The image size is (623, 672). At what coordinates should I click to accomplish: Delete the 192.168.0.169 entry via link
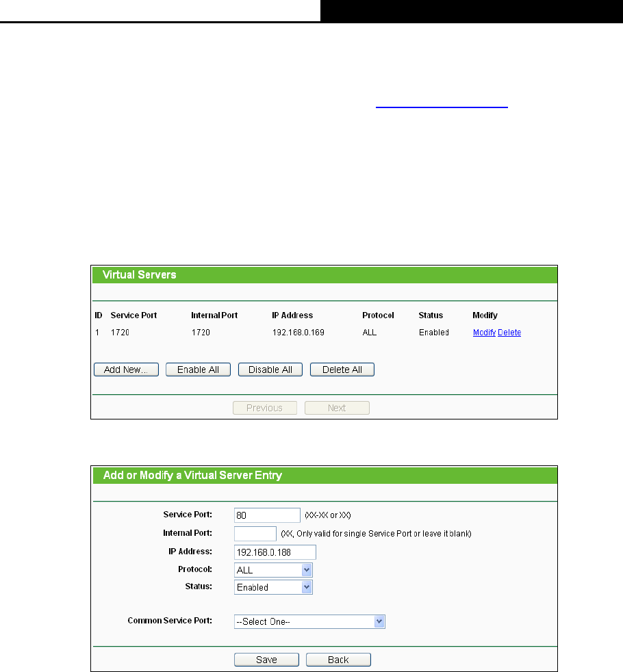click(509, 333)
